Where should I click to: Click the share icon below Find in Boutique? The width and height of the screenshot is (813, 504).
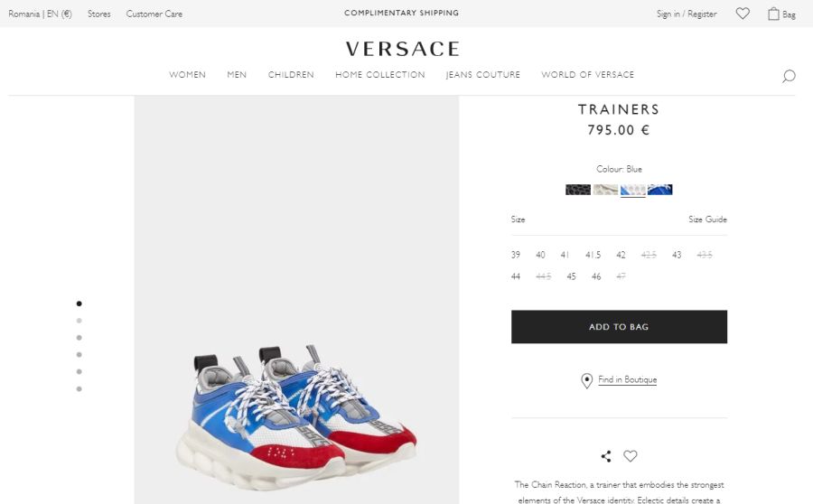(606, 456)
